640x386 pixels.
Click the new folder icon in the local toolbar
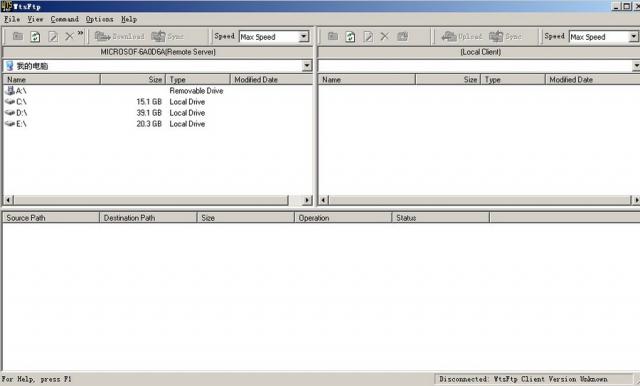pos(333,36)
